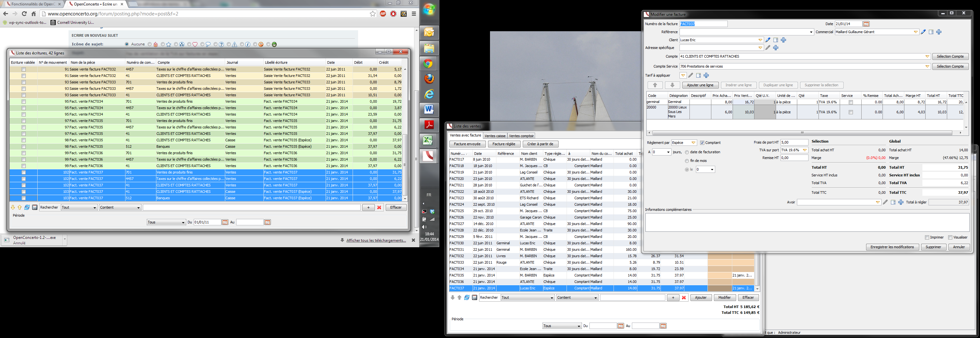Add new Avoir with plus icon
980x338 pixels.
901,202
